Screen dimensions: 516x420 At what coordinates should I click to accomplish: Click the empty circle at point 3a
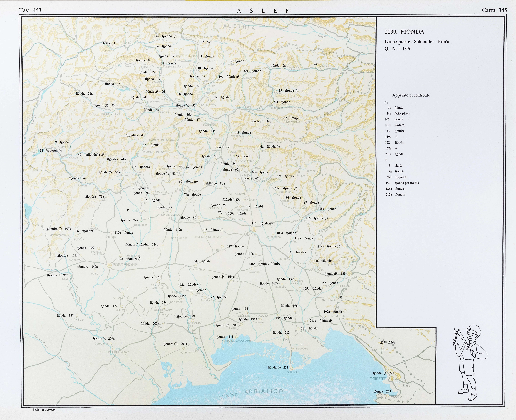209,41
